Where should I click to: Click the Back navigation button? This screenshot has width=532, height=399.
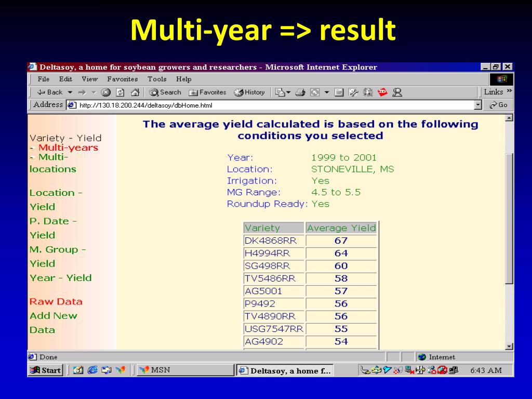(x=50, y=92)
